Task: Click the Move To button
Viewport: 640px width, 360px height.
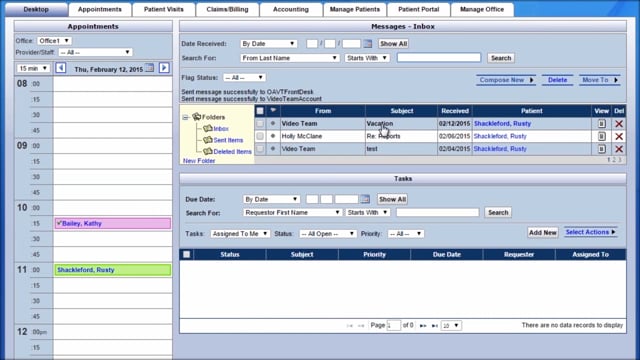Action: pos(600,80)
